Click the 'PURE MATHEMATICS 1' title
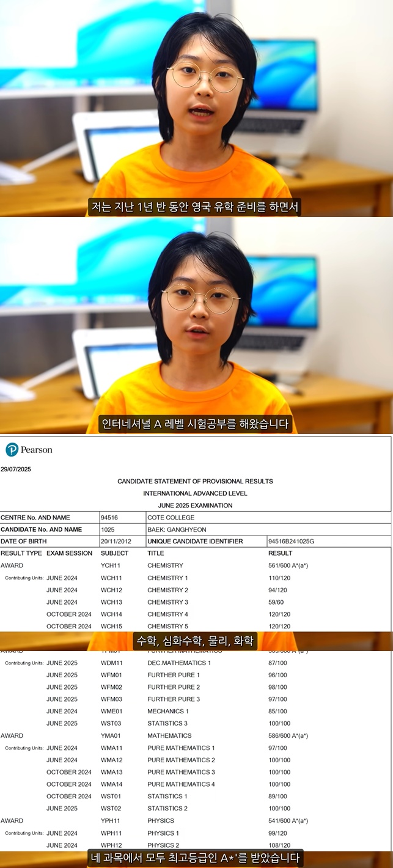The width and height of the screenshot is (393, 868). [x=181, y=748]
